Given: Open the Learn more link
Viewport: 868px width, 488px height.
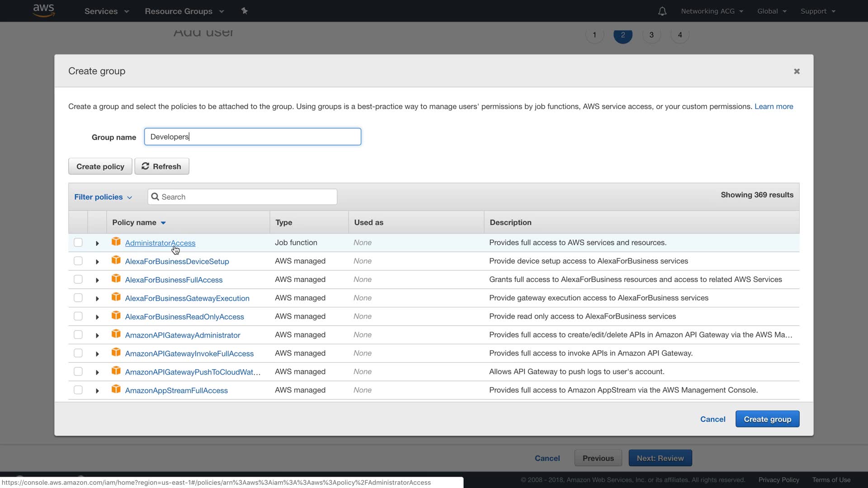Looking at the screenshot, I should click(774, 106).
